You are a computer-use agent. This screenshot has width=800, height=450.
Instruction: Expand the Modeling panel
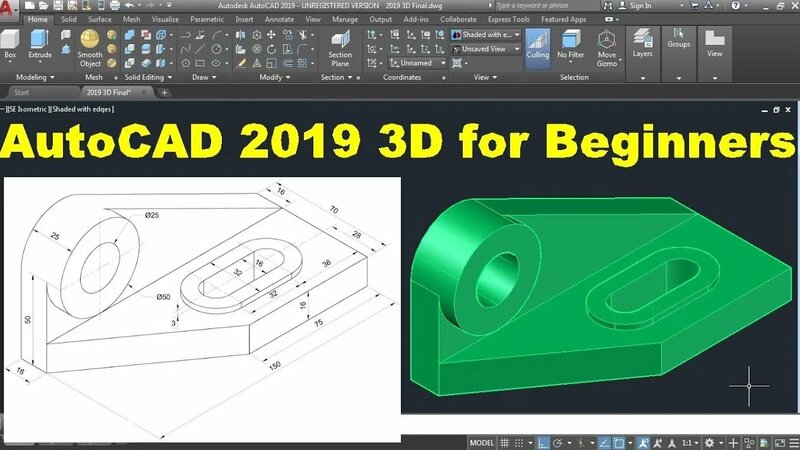[x=35, y=77]
